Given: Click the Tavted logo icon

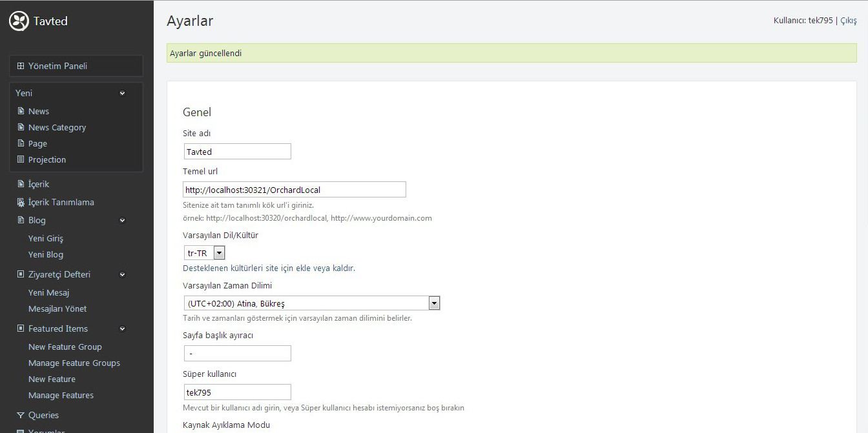Looking at the screenshot, I should coord(19,21).
